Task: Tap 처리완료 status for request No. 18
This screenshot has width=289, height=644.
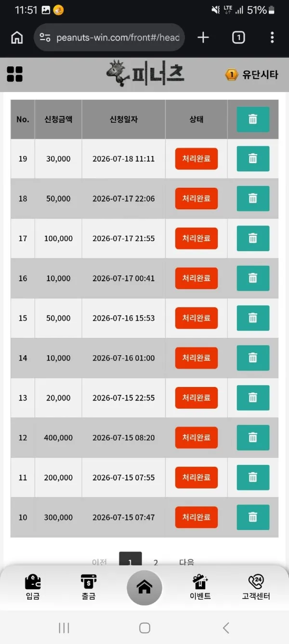Action: click(197, 198)
